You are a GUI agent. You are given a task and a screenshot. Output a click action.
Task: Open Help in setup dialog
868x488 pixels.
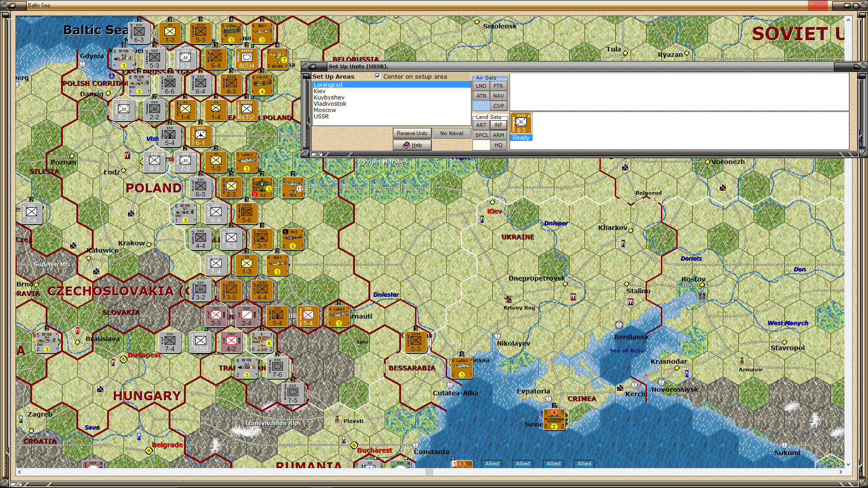(412, 145)
